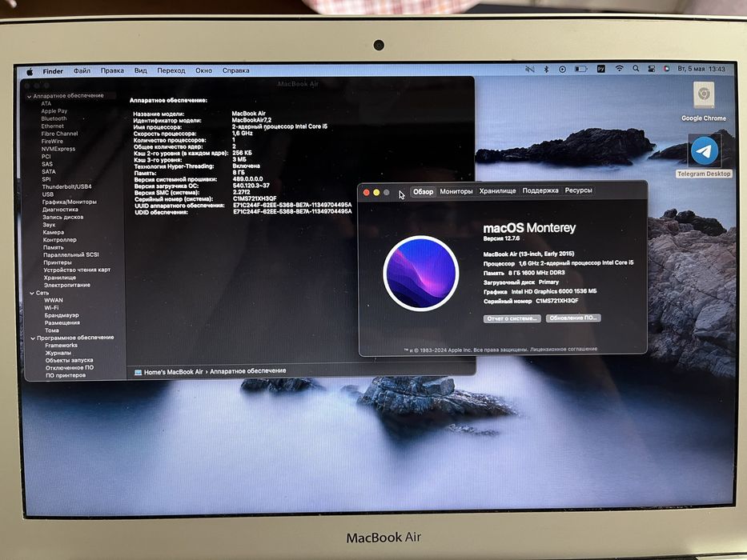Image resolution: width=747 pixels, height=560 pixels.
Task: Click the Обновление ПО button
Action: pos(573,318)
